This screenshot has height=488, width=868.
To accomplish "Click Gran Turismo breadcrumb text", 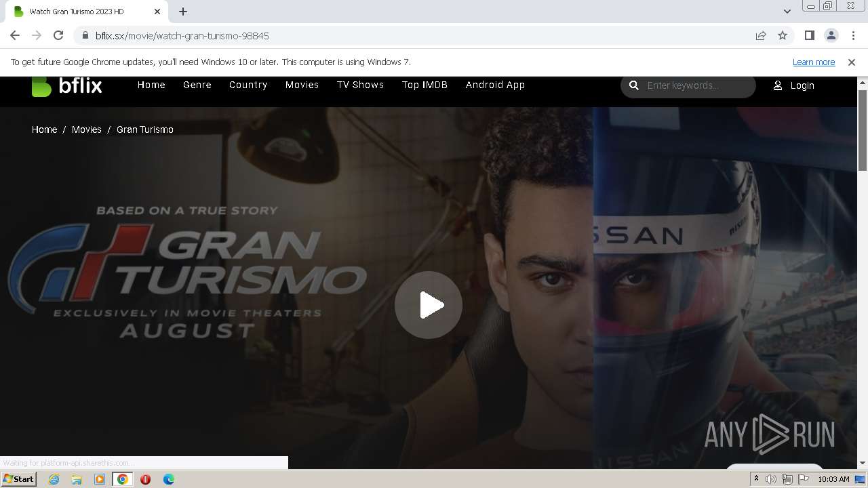I will coord(145,129).
